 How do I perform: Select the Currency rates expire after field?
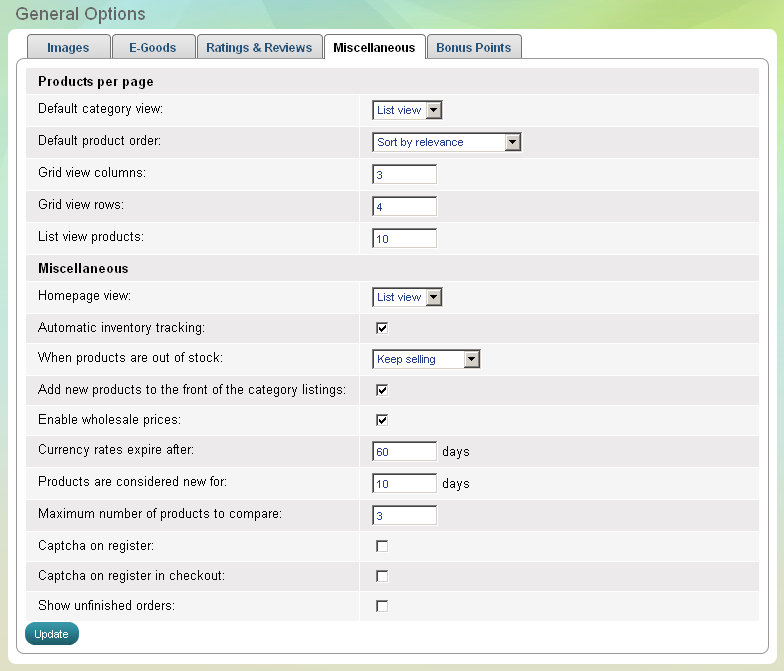coord(405,452)
